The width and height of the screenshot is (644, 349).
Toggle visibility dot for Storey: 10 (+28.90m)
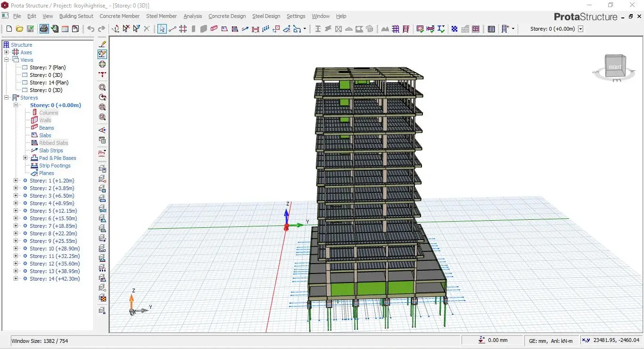25,249
